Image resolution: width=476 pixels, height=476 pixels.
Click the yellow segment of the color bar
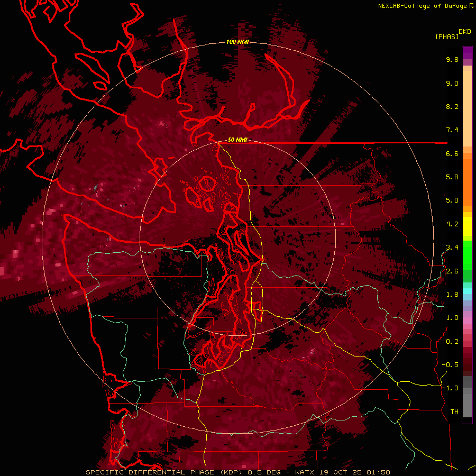pos(467,226)
